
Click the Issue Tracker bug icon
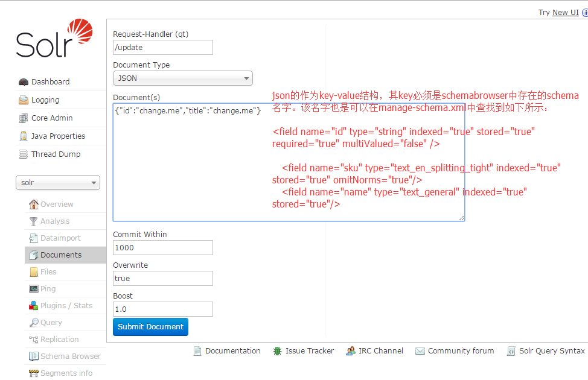click(277, 351)
